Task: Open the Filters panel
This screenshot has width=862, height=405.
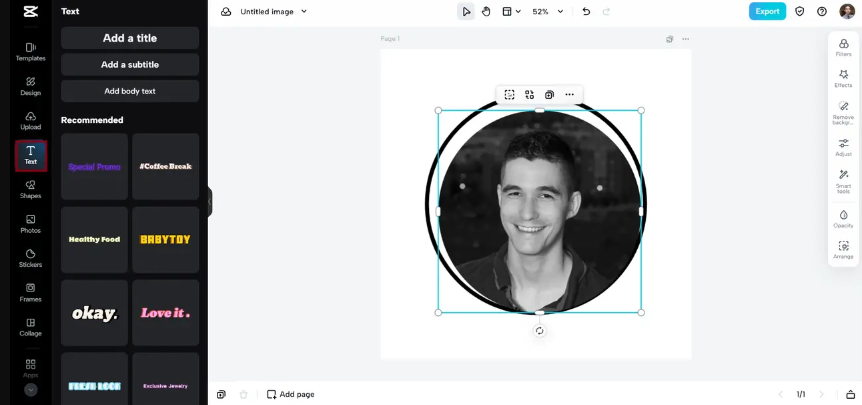Action: (x=843, y=48)
